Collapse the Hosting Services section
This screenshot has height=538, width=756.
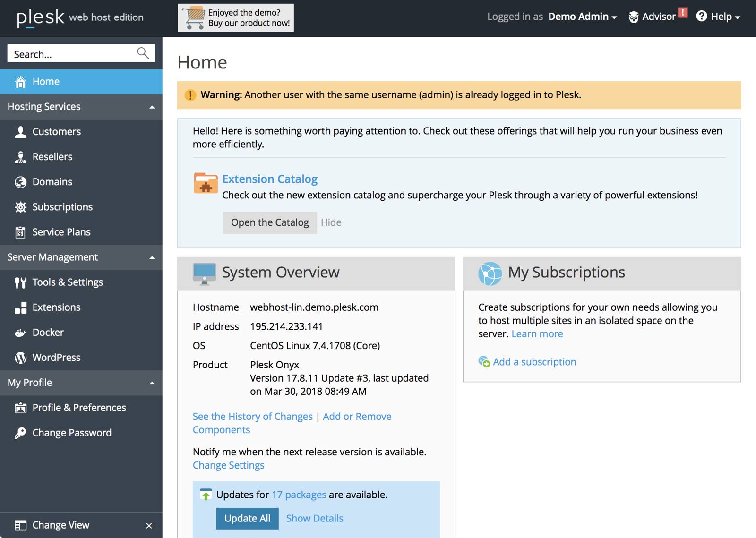pos(152,107)
